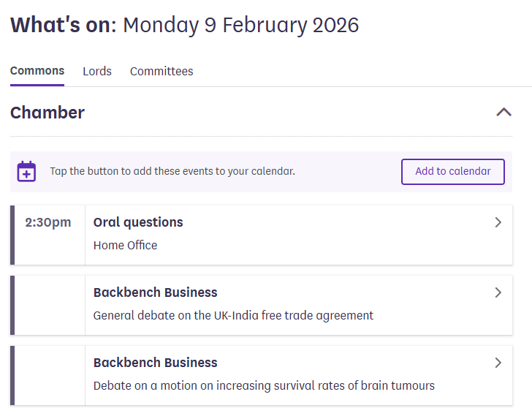Click the Add to calendar button
Viewport: 532px width, 408px height.
[x=453, y=171]
